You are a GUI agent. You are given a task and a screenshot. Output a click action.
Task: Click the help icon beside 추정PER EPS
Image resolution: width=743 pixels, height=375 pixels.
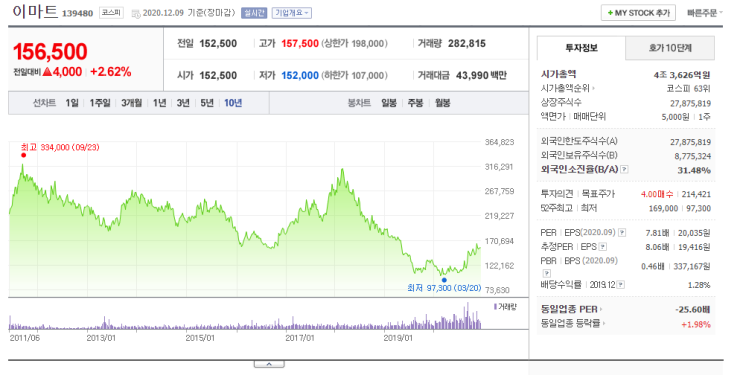(x=603, y=247)
